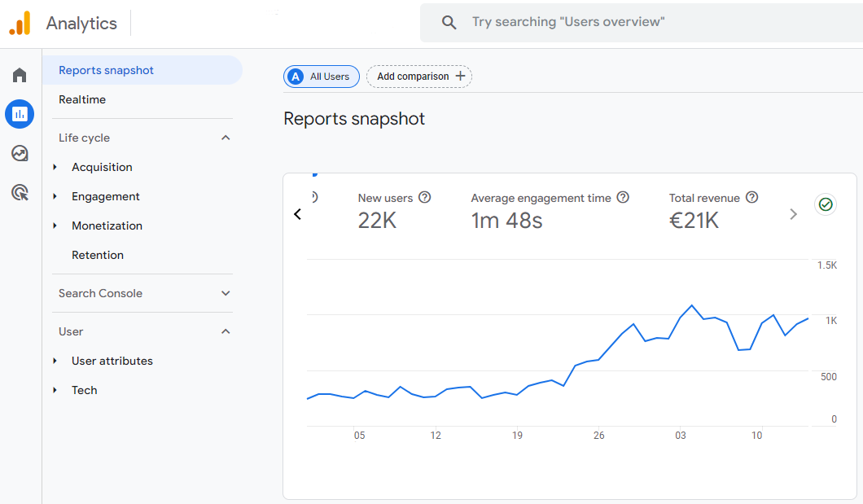Select Realtime in the navigation
This screenshot has width=863, height=504.
coord(82,100)
